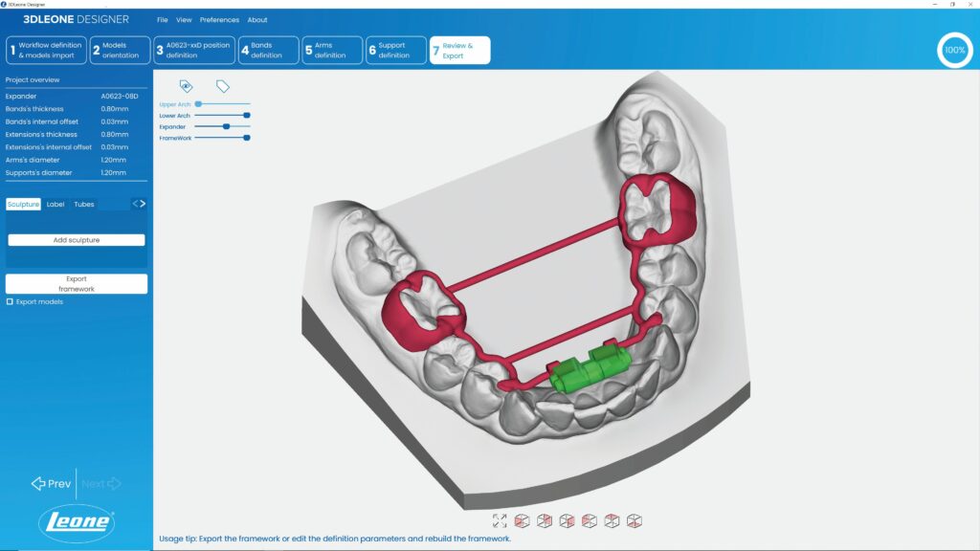Open the File menu
980x551 pixels.
pos(162,19)
